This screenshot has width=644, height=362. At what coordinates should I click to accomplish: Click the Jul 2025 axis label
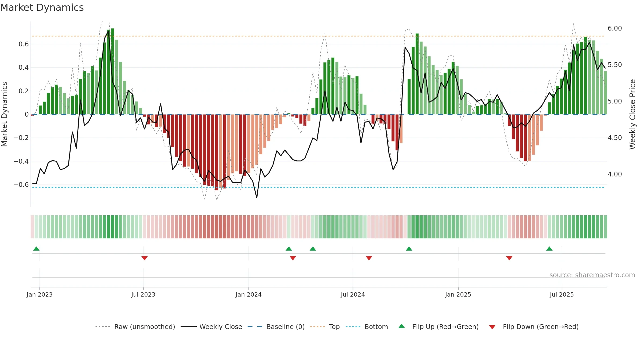point(562,294)
